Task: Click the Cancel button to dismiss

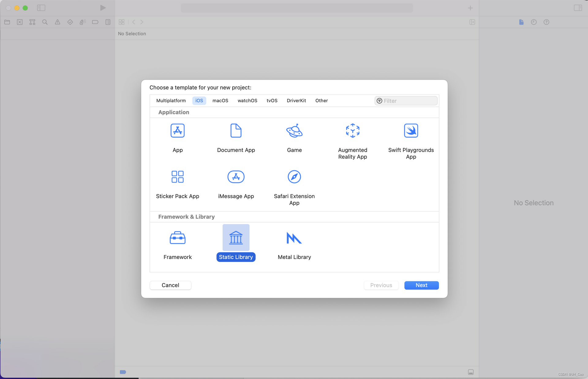Action: [x=171, y=285]
